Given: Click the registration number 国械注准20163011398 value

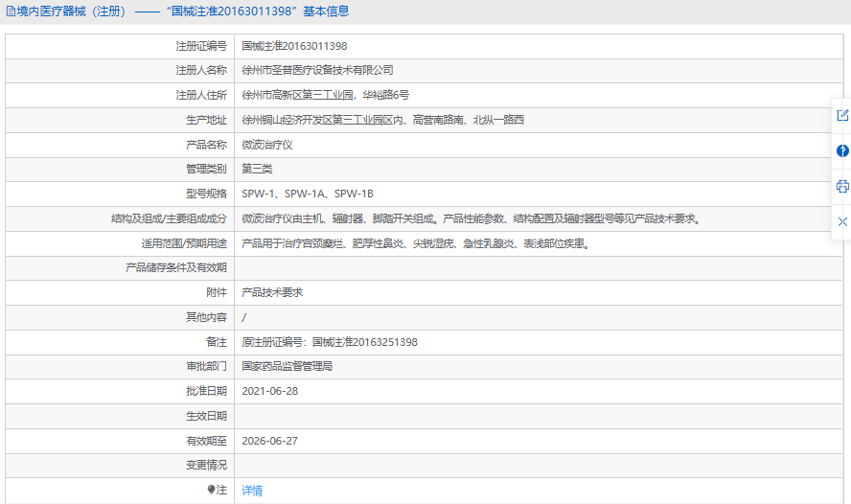Looking at the screenshot, I should pyautogui.click(x=294, y=46).
